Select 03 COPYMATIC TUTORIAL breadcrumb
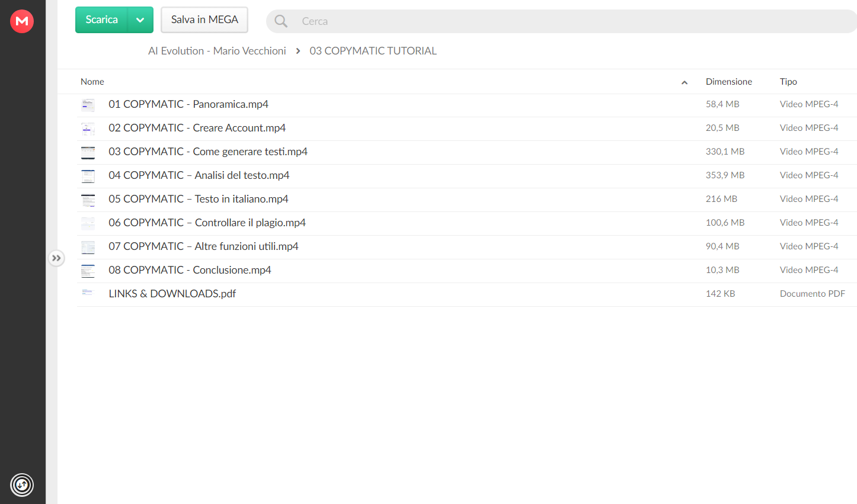857x504 pixels. click(373, 51)
